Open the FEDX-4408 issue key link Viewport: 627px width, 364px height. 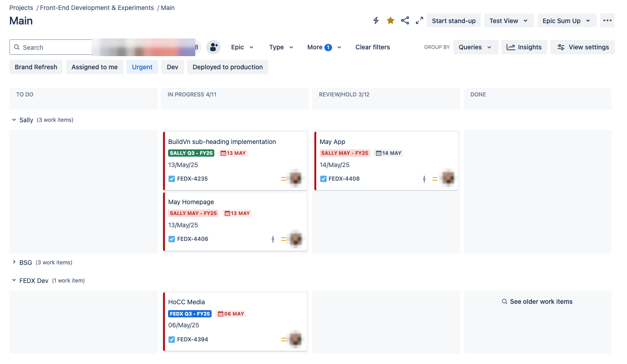click(x=344, y=179)
